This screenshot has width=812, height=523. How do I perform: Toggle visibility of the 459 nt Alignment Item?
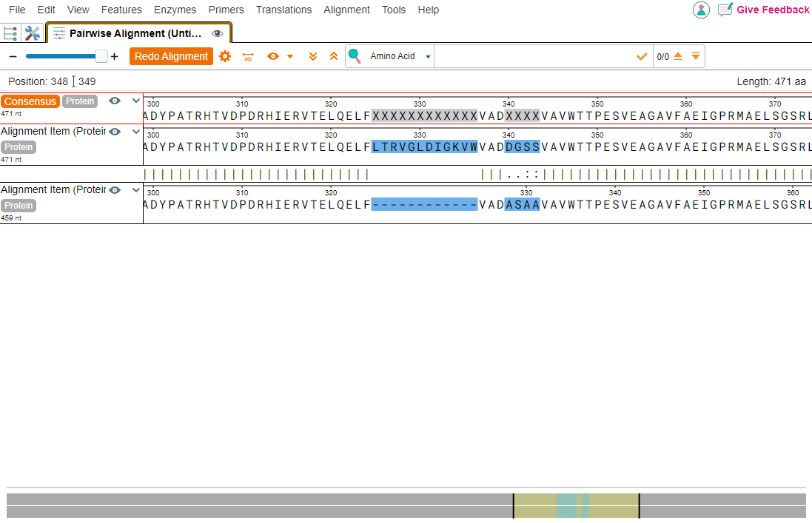pyautogui.click(x=115, y=190)
